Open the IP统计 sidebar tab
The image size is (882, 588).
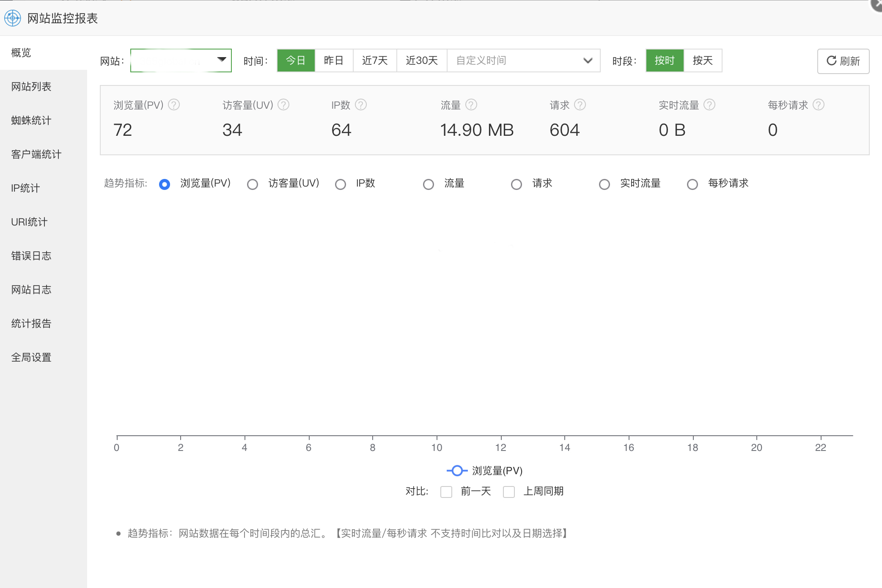pos(44,188)
